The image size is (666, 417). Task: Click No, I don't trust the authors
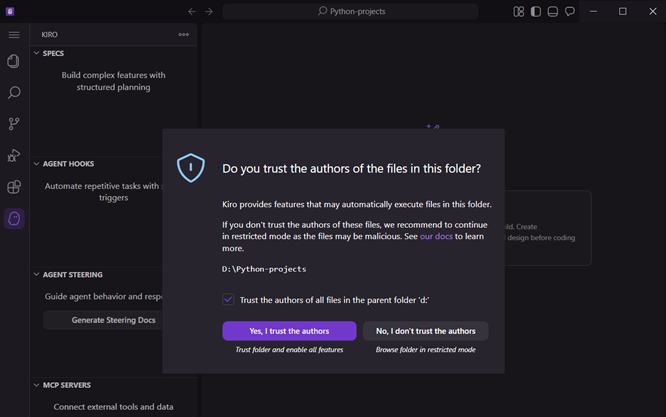tap(426, 331)
